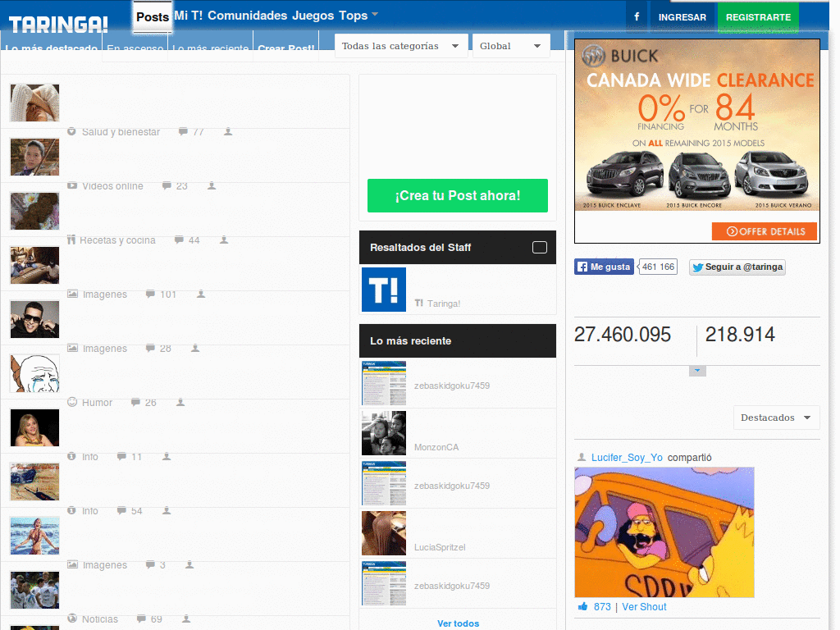This screenshot has width=840, height=630.
Task: Switch to the En ascenso tab
Action: click(135, 48)
